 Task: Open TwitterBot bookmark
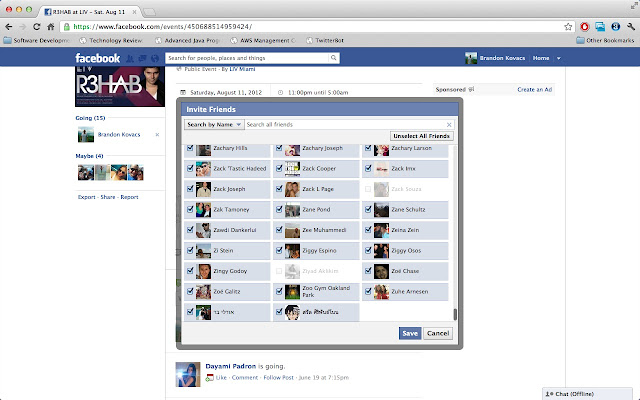tap(325, 40)
